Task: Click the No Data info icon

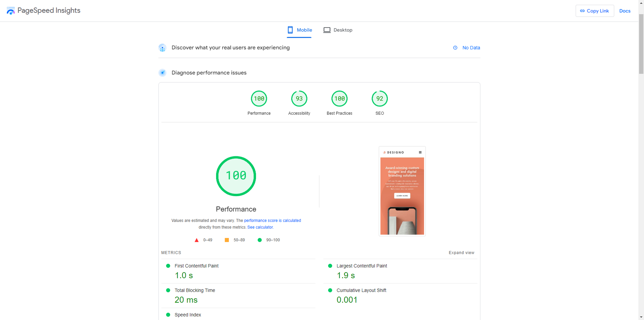Action: (455, 48)
